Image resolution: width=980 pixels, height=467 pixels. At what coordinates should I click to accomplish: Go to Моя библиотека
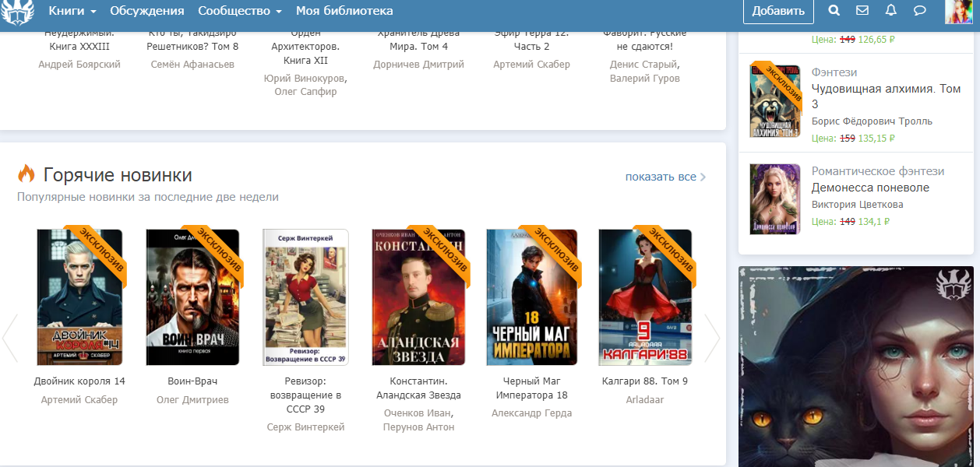pyautogui.click(x=344, y=11)
